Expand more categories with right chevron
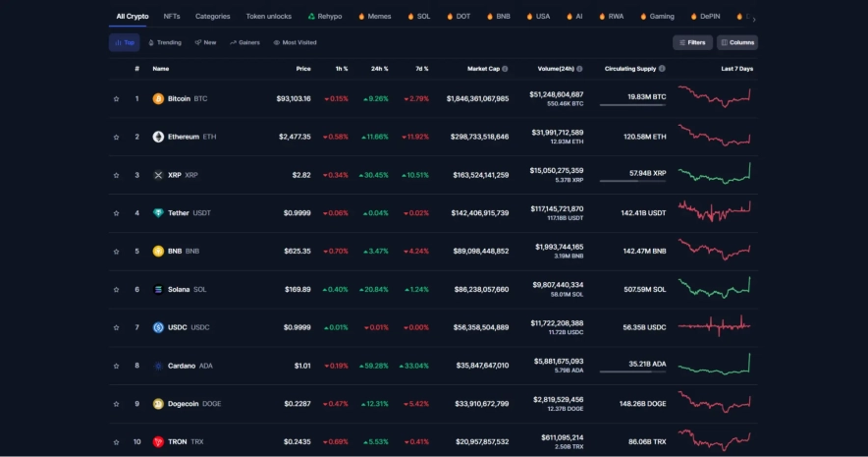The image size is (868, 457). point(754,18)
